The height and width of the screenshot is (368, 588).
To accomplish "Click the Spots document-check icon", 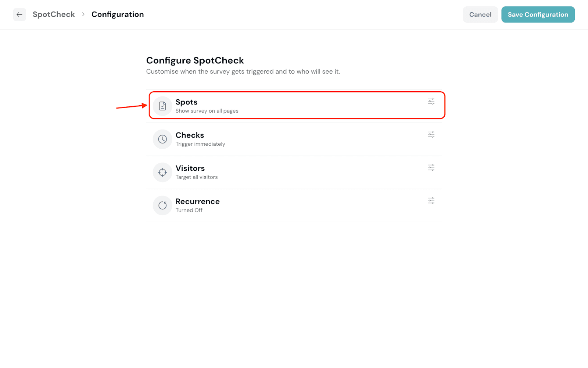I will (162, 106).
